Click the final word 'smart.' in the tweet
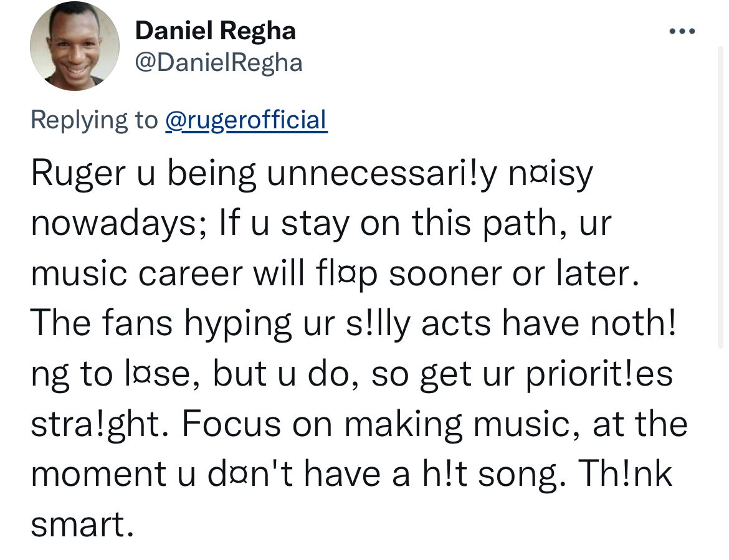Image resolution: width=729 pixels, height=560 pixels. 82,524
